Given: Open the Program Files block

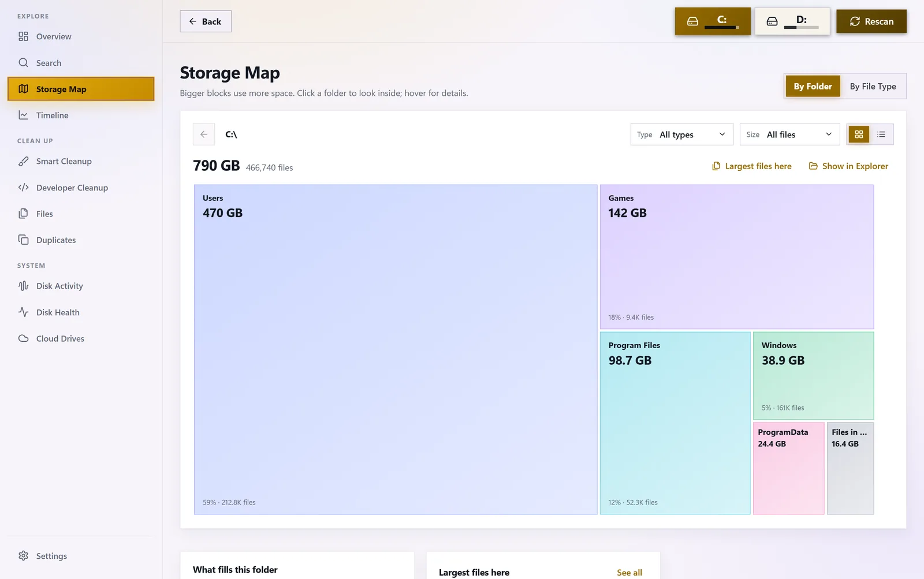Looking at the screenshot, I should 675,423.
